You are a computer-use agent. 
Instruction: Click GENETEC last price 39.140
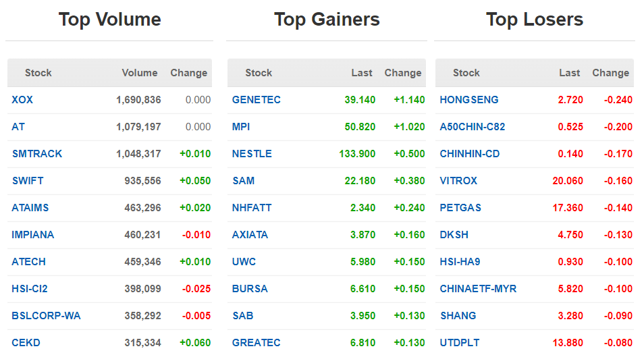(x=360, y=100)
